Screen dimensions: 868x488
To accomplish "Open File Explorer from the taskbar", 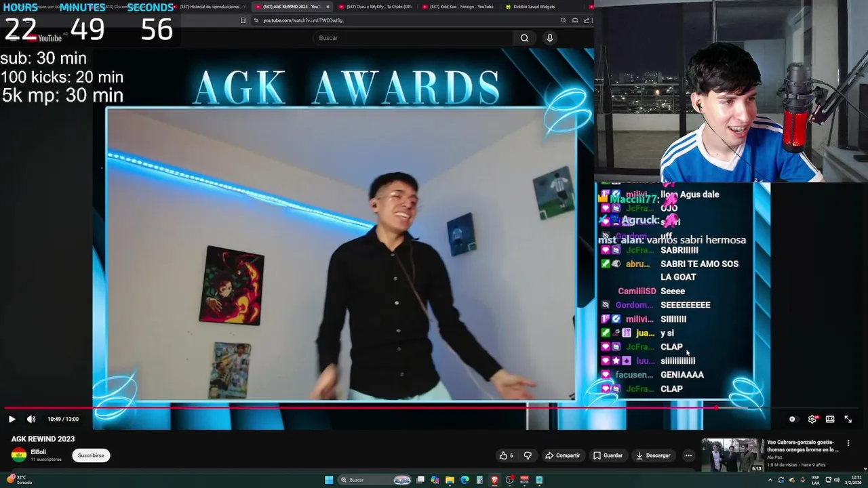I will [450, 480].
